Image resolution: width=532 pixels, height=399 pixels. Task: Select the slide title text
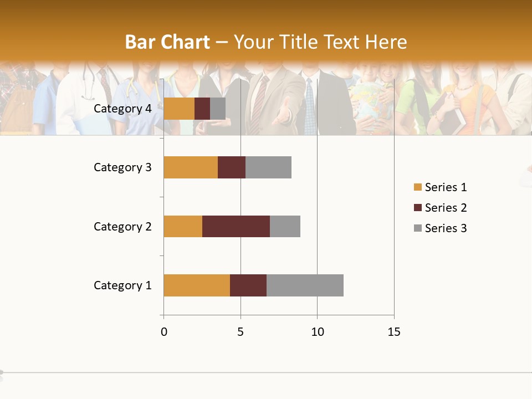(266, 42)
